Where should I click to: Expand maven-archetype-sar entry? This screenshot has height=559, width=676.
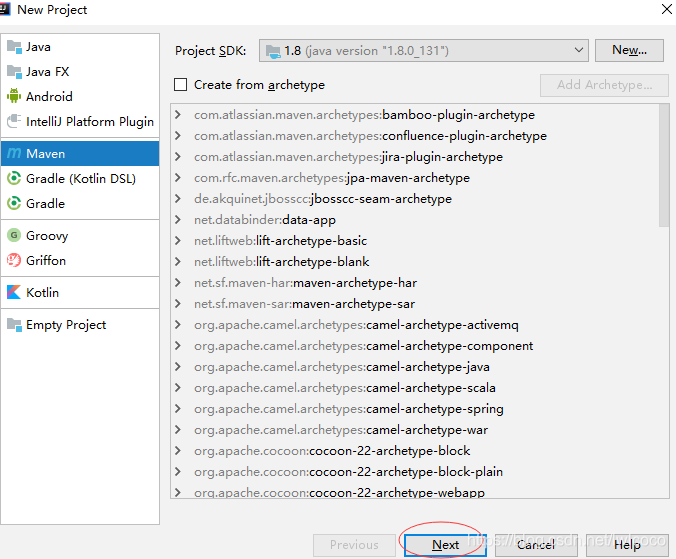tap(178, 304)
